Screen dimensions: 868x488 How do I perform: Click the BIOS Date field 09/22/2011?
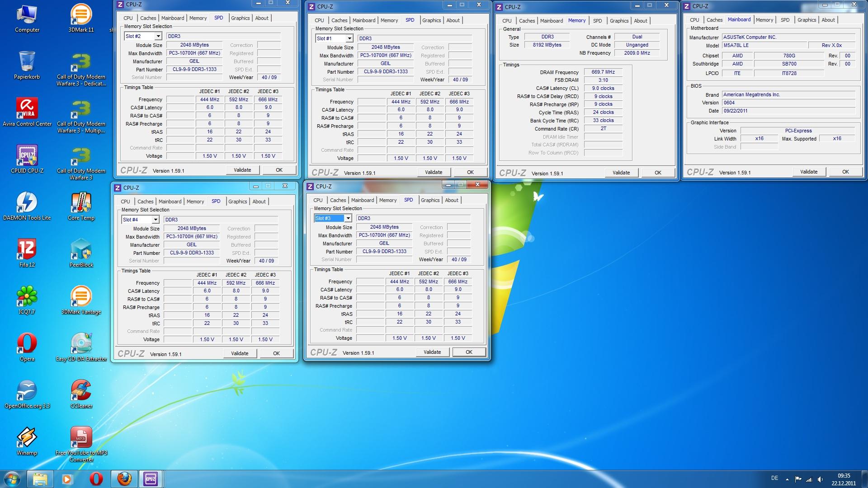pyautogui.click(x=788, y=111)
